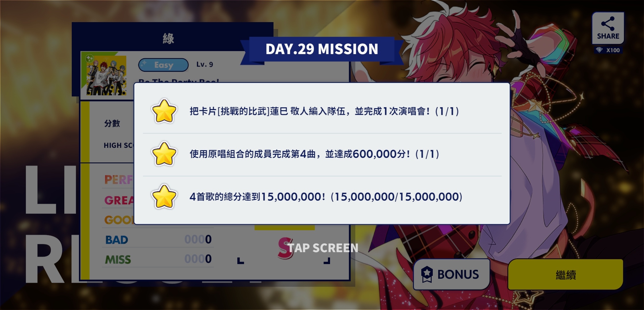Tap the SHARE icon button
The height and width of the screenshot is (310, 644).
pos(608,28)
